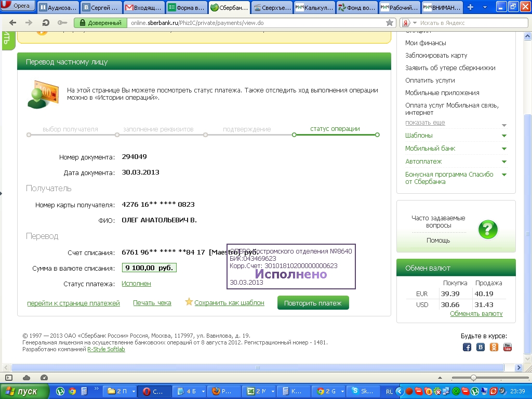Launch Chrome from quick launch icon
Viewport: 532px width, 399px height.
pos(72,392)
